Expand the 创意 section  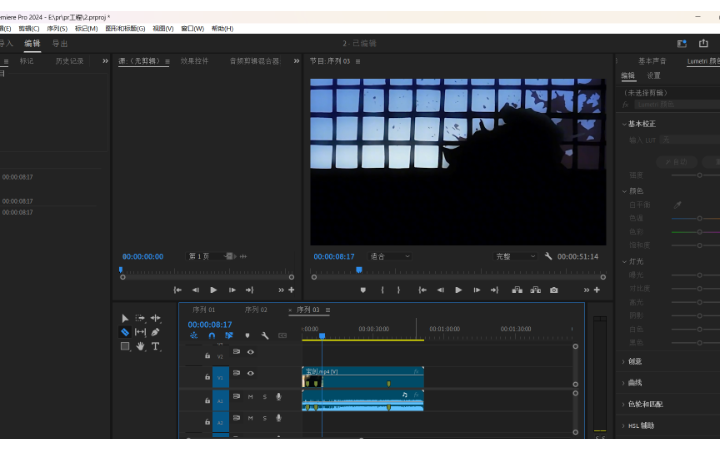coord(624,362)
